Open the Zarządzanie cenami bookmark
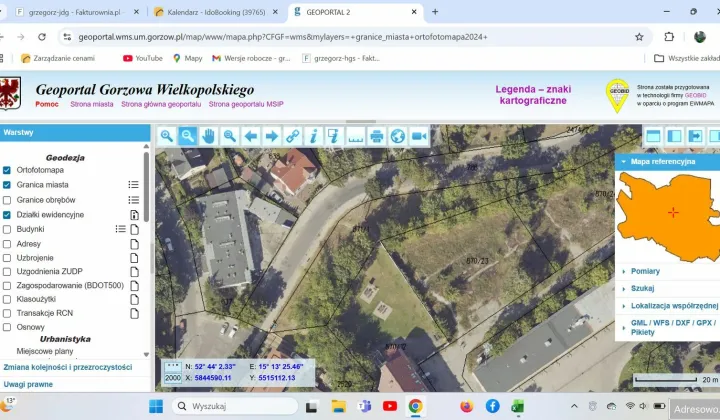Screen dimensions: 720x420 [58, 58]
